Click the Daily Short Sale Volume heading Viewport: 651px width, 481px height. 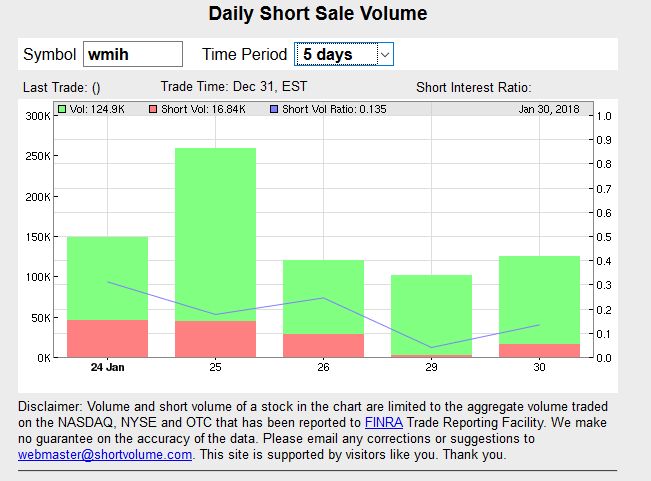(x=317, y=14)
